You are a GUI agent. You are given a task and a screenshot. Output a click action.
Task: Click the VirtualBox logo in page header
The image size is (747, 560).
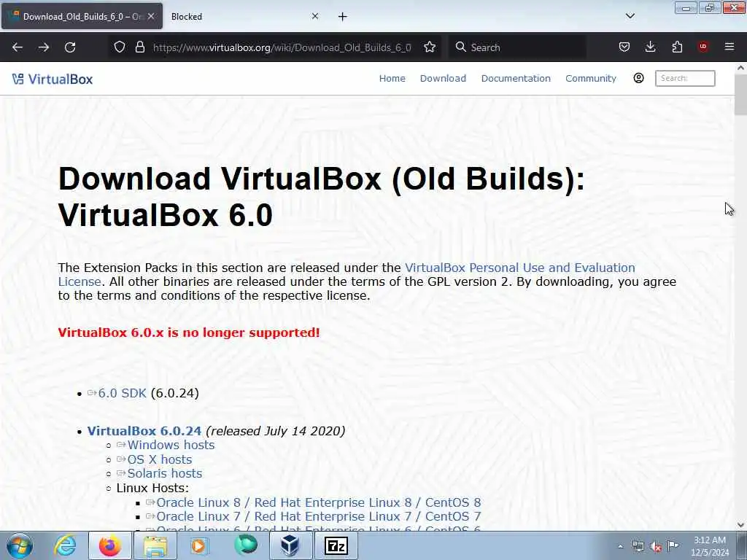coord(53,79)
